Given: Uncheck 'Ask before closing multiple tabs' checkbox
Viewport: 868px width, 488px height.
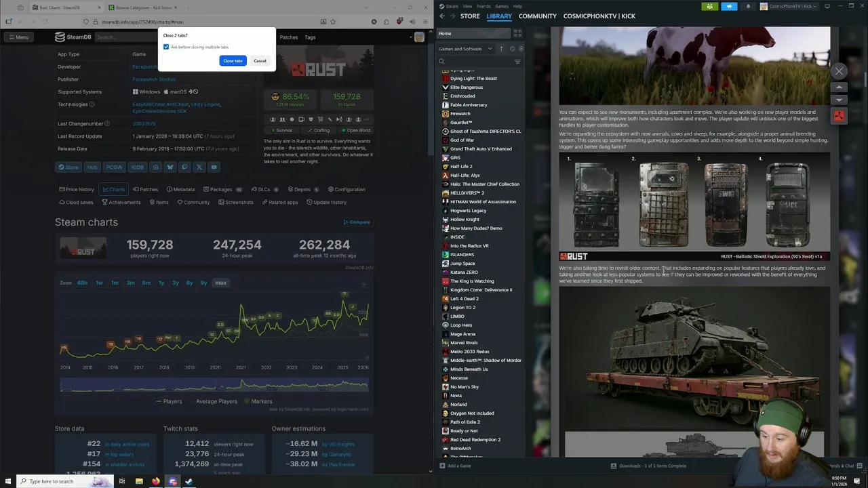Looking at the screenshot, I should 166,47.
